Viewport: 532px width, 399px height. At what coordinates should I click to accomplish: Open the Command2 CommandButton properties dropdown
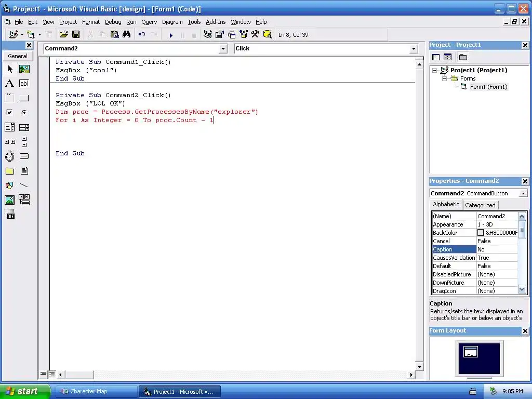click(x=524, y=193)
